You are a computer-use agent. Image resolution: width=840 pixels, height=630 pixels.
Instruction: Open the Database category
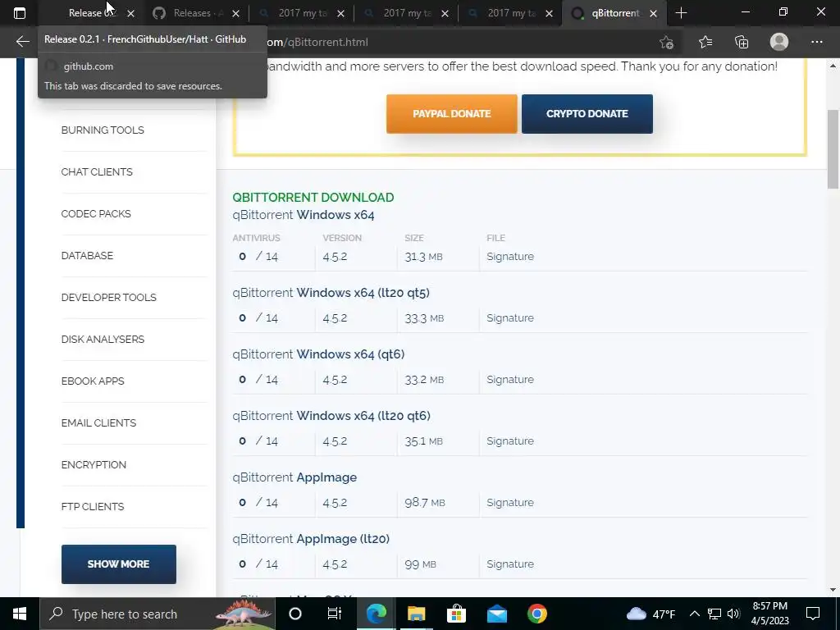tap(87, 256)
